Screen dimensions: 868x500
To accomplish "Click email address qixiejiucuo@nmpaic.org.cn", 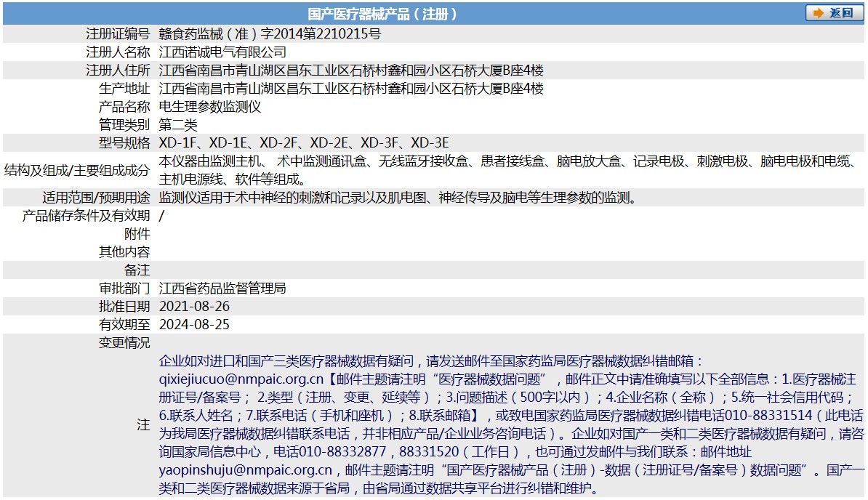I will coord(241,379).
